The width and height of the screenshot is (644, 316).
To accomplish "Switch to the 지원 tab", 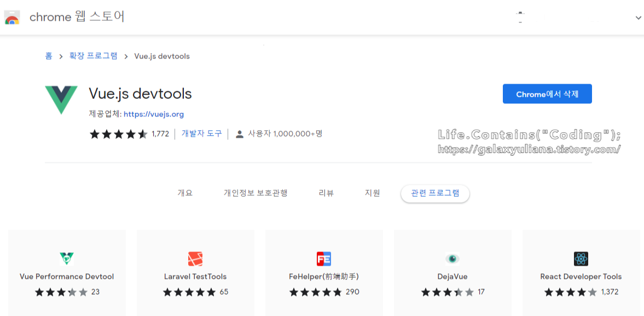I will [373, 193].
